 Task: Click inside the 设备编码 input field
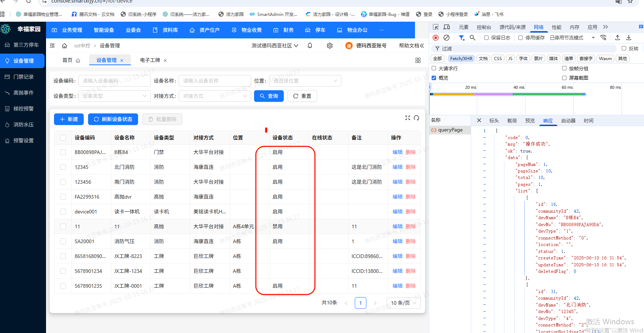pos(114,80)
